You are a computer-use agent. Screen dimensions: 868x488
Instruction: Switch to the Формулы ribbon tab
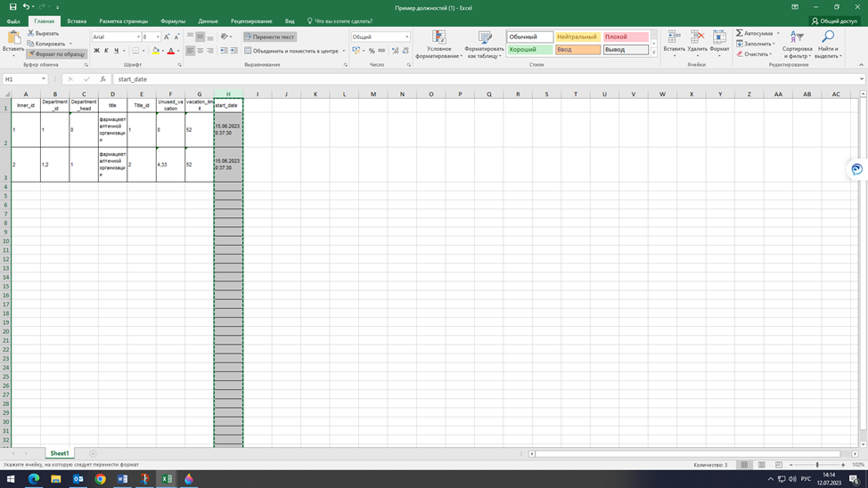tap(173, 20)
